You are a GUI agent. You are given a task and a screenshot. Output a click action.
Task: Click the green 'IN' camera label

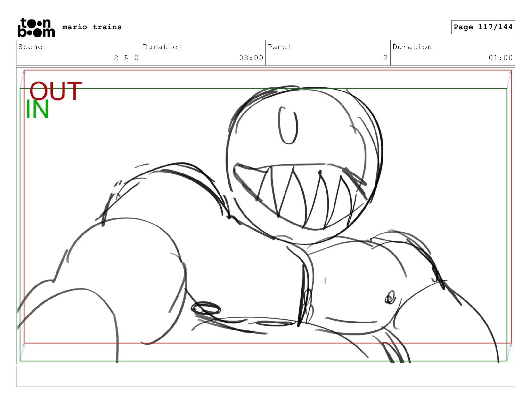37,109
